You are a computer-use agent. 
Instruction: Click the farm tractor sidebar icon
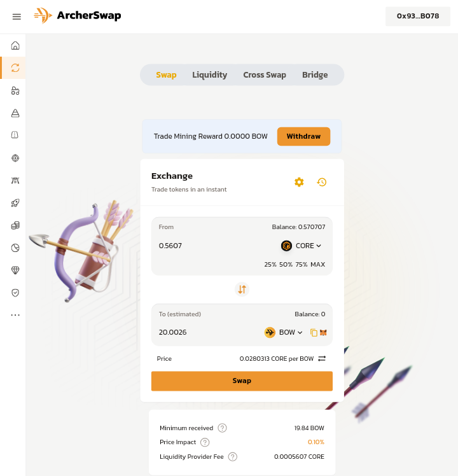point(15,91)
